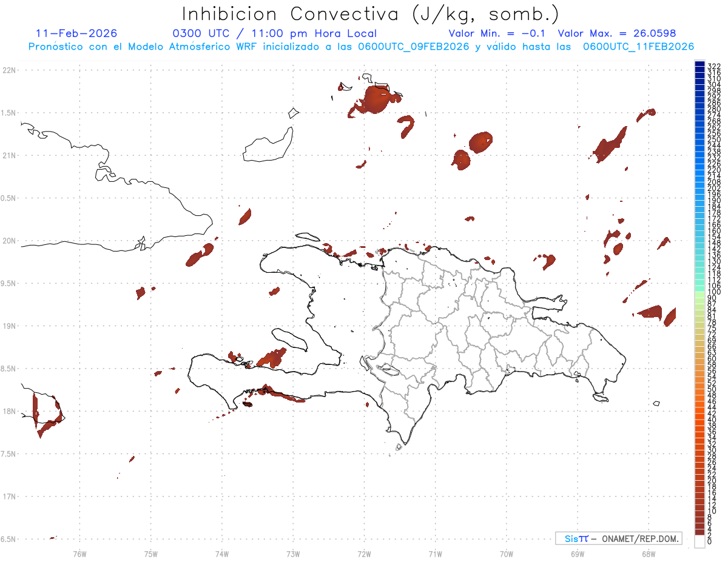Click the '10' value on the color scale
Screen dimensions: 728x562
point(712,510)
